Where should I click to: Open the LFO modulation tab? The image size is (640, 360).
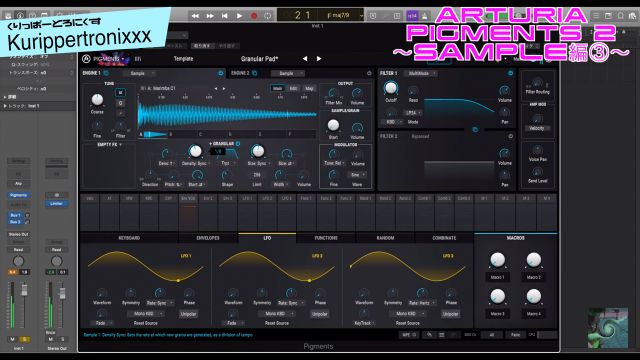click(267, 238)
